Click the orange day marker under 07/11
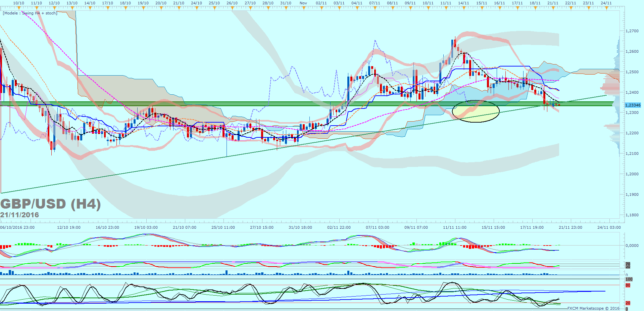Image resolution: width=644 pixels, height=311 pixels. click(375, 8)
